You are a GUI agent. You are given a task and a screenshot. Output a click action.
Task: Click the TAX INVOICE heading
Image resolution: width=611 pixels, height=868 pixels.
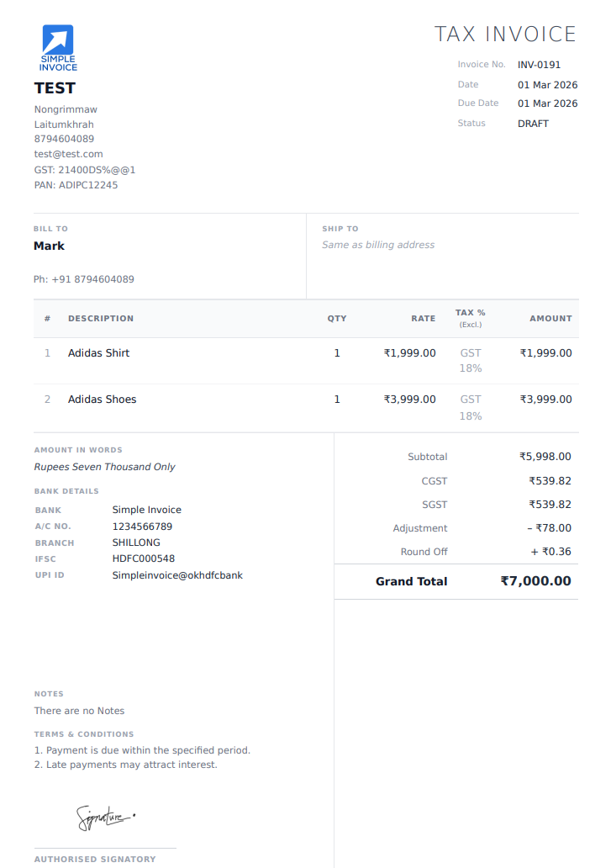[x=505, y=34]
